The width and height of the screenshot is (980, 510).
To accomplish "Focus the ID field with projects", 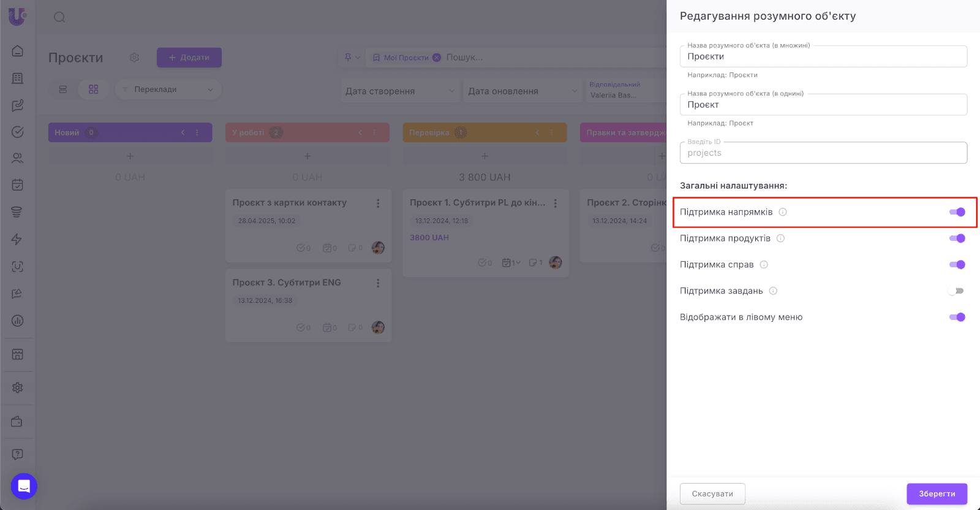I will pos(823,153).
